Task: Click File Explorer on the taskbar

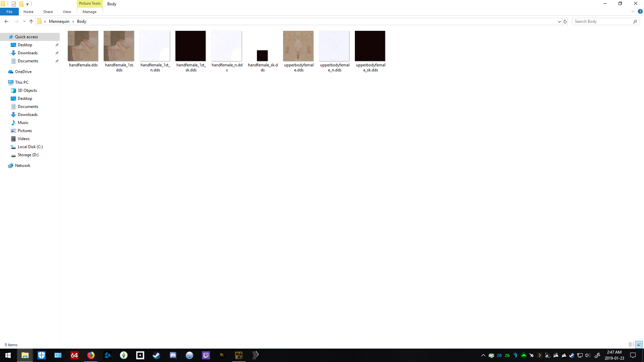Action: click(x=25, y=355)
